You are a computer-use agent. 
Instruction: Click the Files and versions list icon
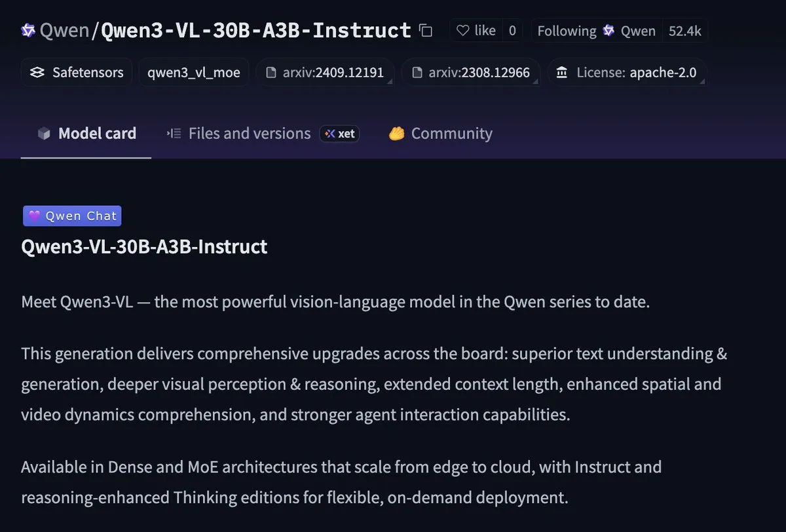pyautogui.click(x=174, y=134)
